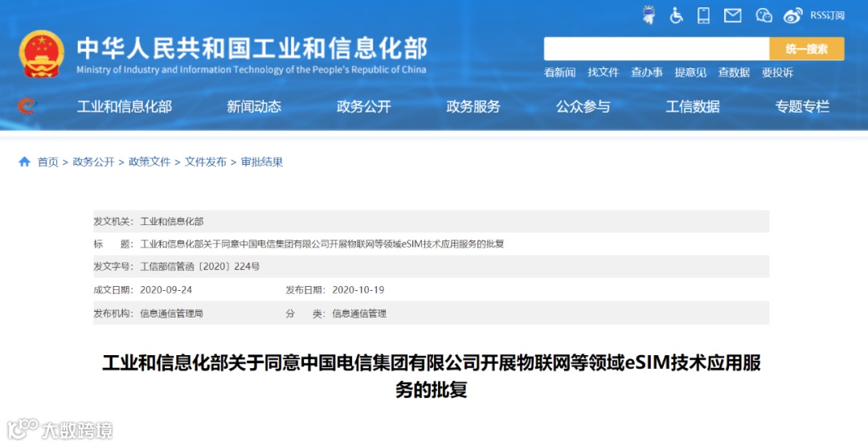Open the 政务服务 navigation menu
Image resolution: width=868 pixels, height=446 pixels.
point(473,106)
